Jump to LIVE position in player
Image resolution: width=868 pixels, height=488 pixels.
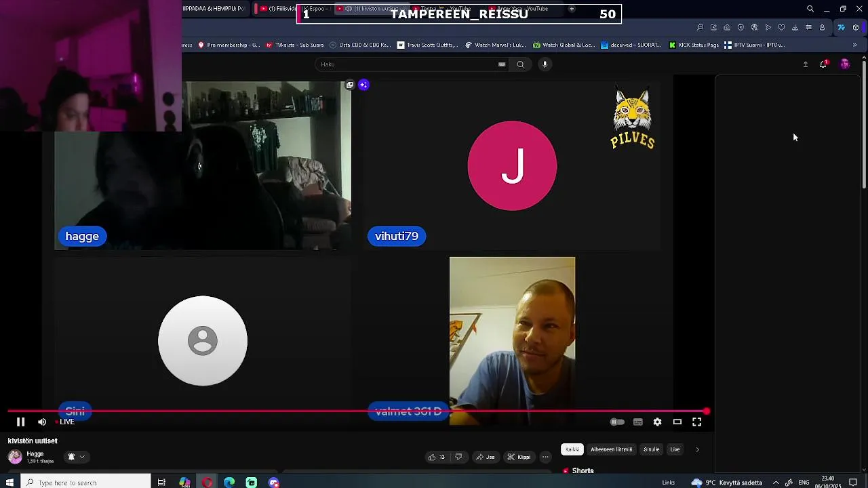click(66, 422)
